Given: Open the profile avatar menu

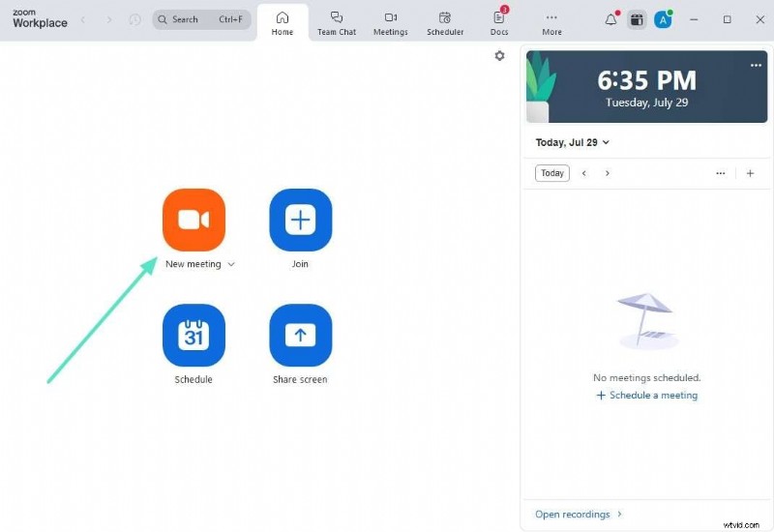Looking at the screenshot, I should (663, 19).
